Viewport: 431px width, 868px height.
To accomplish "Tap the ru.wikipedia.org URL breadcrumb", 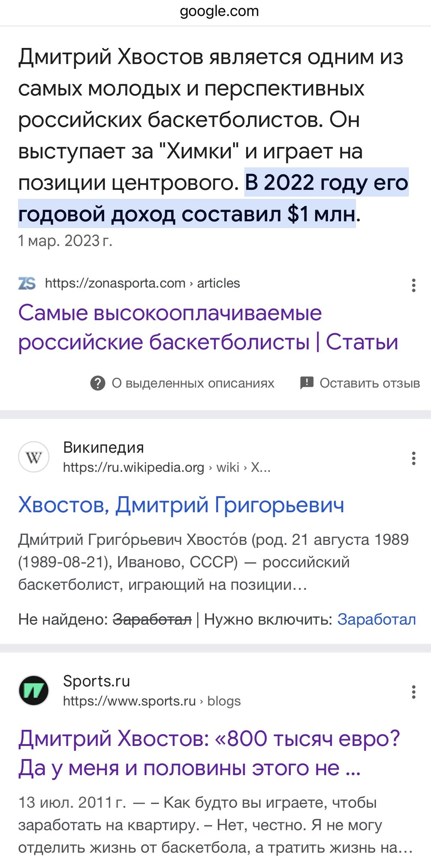I will (x=167, y=467).
